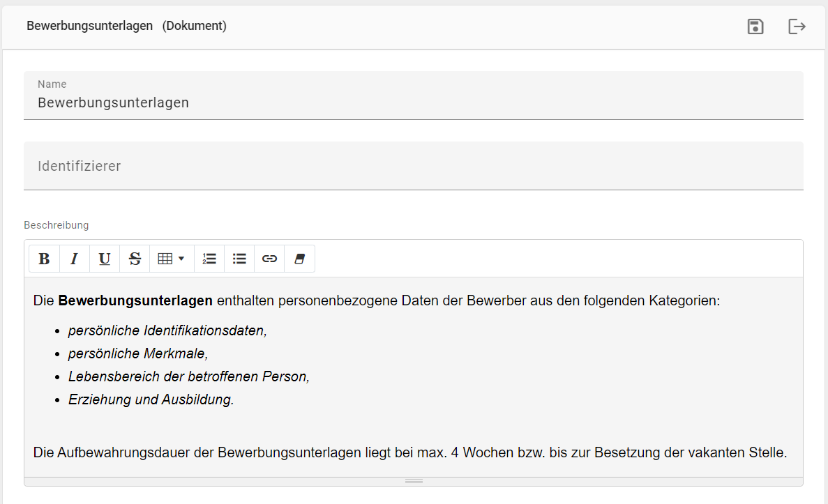Click the bullet item Erziehung und Ausbildung
Screen dimensions: 828x504
149,399
